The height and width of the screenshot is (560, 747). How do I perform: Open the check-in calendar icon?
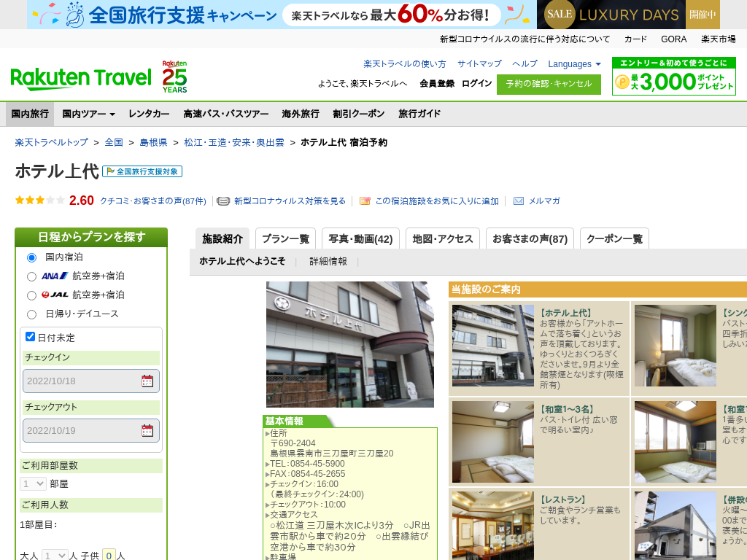click(x=147, y=381)
